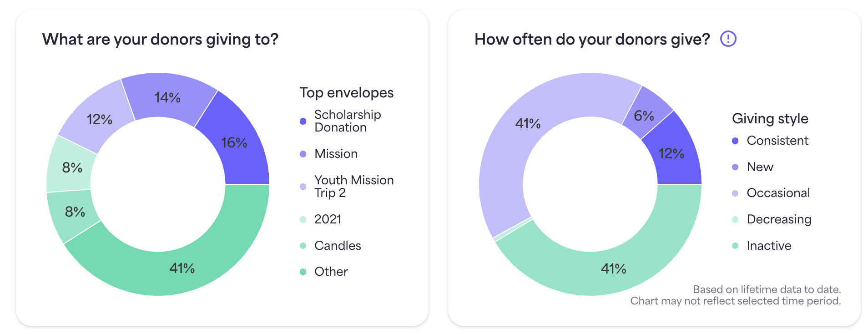Click the Consistent giving style legend item
Screen dimensions: 868x334
[777, 141]
